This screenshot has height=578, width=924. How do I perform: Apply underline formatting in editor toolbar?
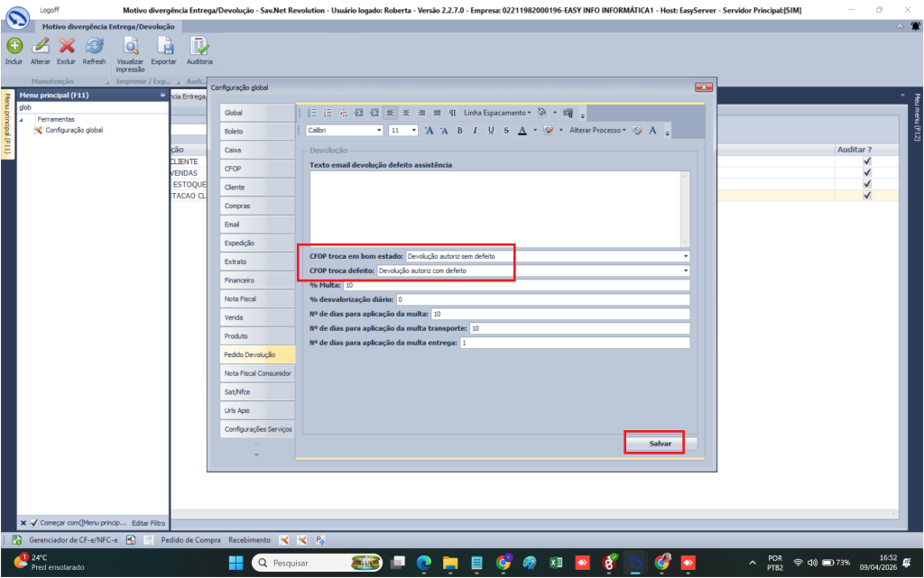[491, 130]
